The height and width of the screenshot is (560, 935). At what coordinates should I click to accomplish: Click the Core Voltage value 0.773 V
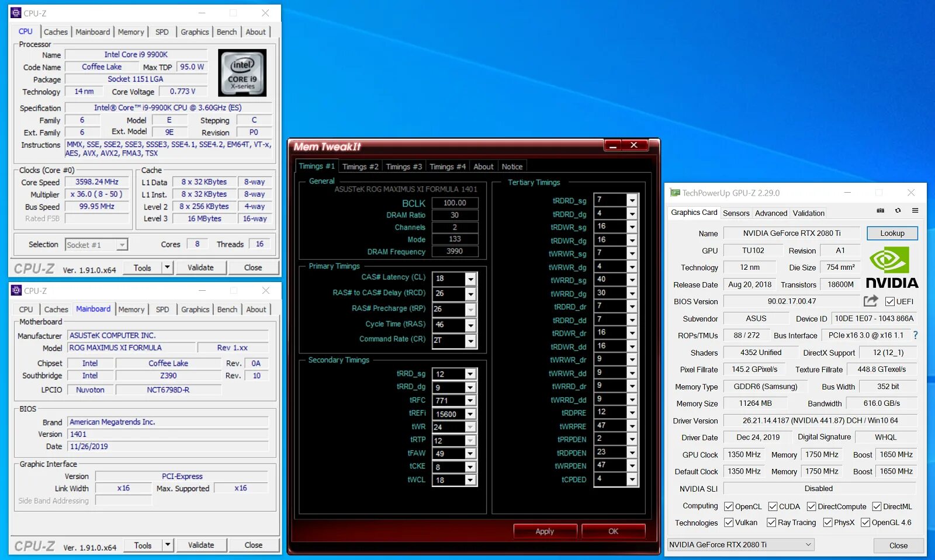point(182,91)
